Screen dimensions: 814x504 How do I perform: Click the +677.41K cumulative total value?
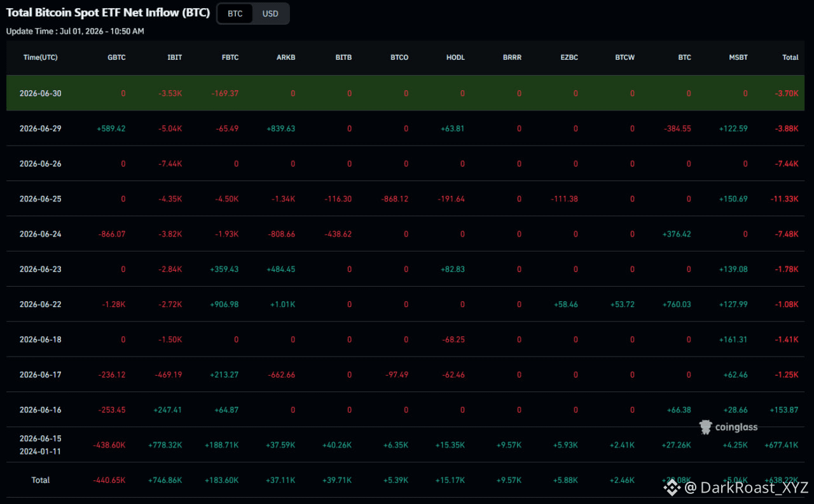(x=781, y=445)
